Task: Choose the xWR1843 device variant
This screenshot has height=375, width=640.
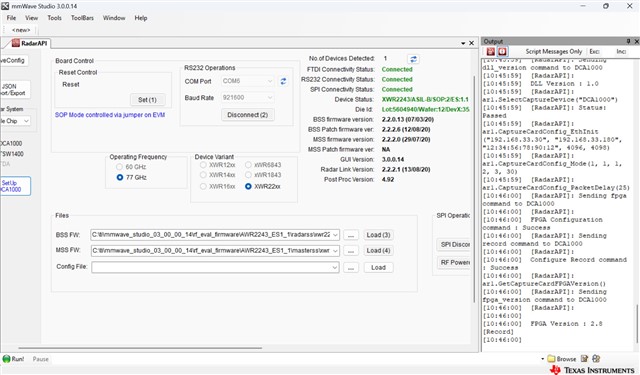Action: click(263, 175)
